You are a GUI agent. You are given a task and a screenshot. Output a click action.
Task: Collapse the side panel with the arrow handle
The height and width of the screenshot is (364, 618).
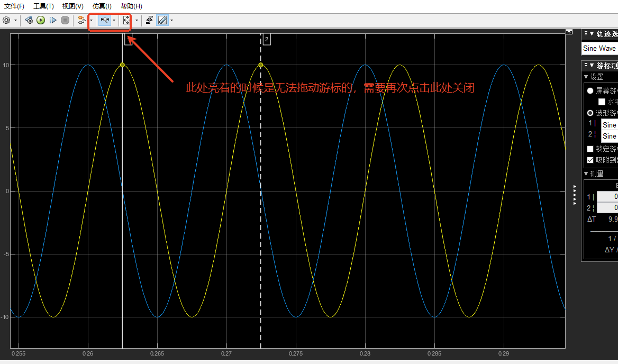tap(575, 195)
